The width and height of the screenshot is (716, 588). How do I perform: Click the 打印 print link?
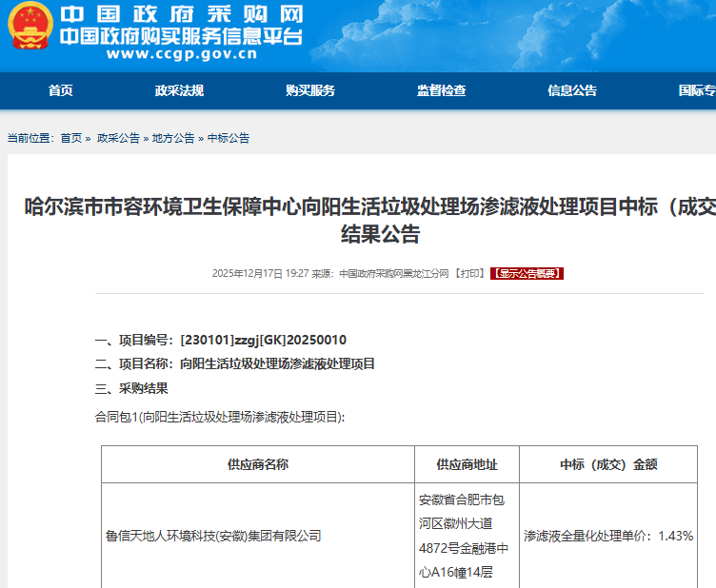coord(468,274)
